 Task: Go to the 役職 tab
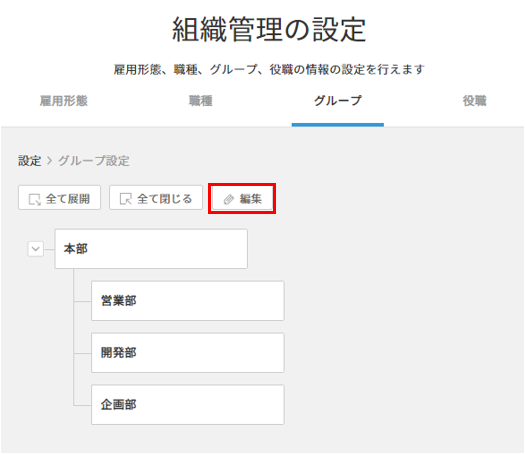474,101
